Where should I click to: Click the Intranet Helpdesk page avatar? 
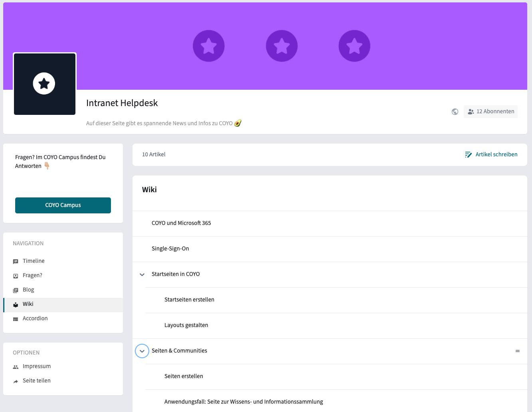tap(45, 84)
